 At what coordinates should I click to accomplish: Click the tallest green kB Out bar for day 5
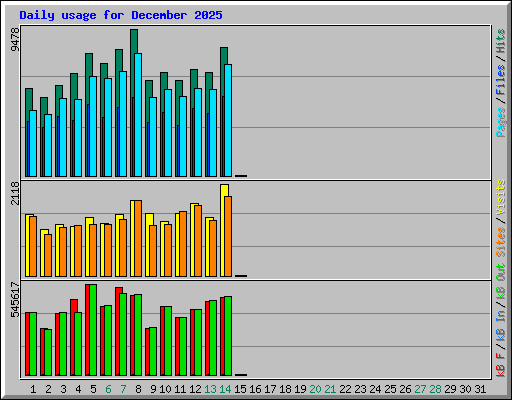pos(93,330)
